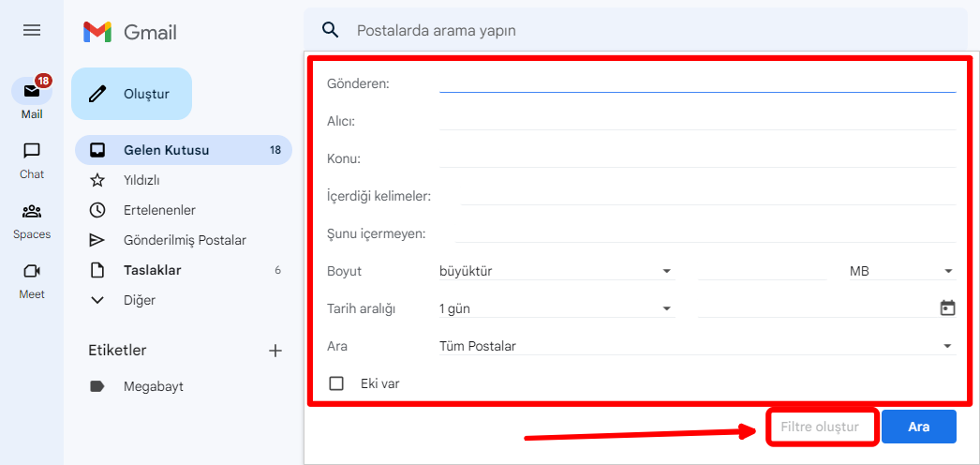Screen dimensions: 980x465
Task: Click the Mail icon in sidebar
Action: [32, 92]
